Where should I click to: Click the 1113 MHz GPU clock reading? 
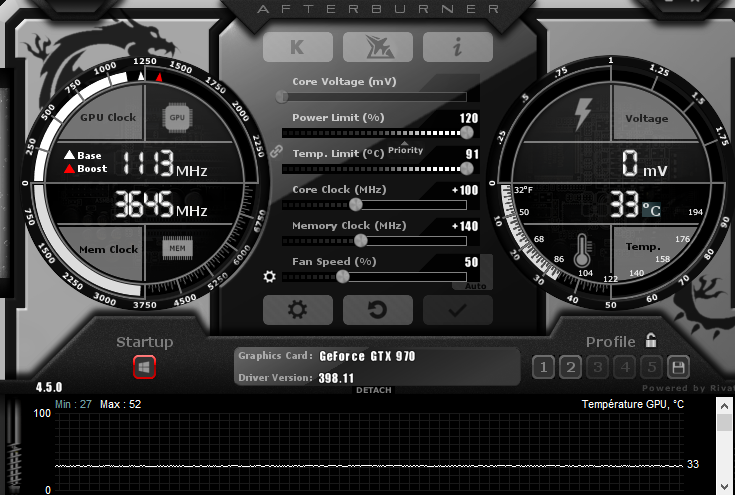coord(165,163)
